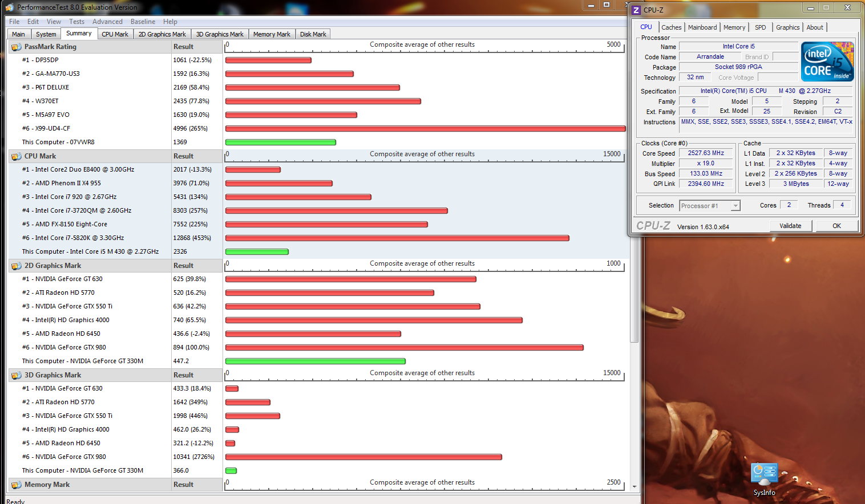
Task: Open the Help menu in PerformanceTest
Action: pyautogui.click(x=170, y=22)
